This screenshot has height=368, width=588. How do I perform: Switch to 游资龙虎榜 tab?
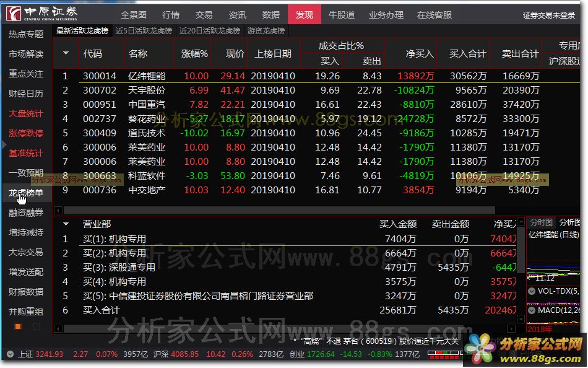click(266, 31)
